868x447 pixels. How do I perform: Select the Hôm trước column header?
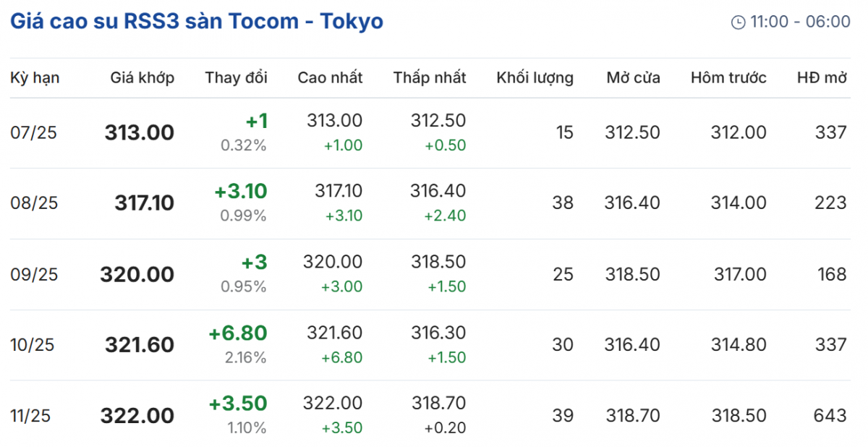point(728,78)
